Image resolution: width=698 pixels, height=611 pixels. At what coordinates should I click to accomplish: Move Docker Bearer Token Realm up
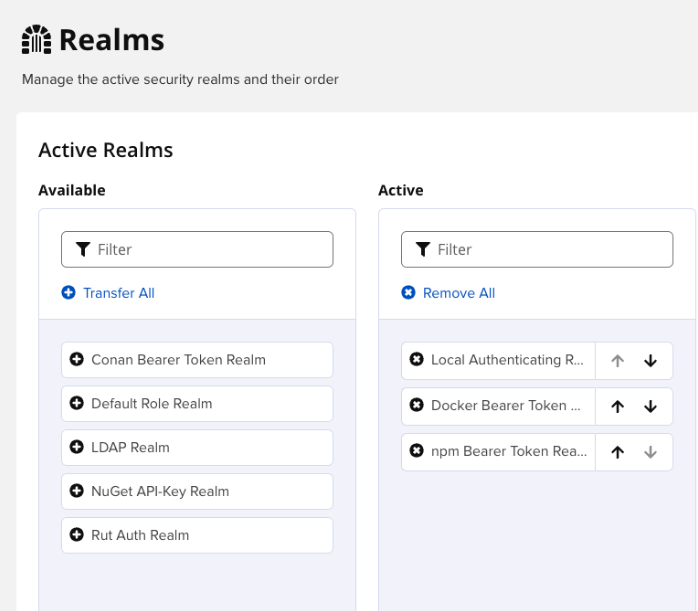click(x=618, y=407)
